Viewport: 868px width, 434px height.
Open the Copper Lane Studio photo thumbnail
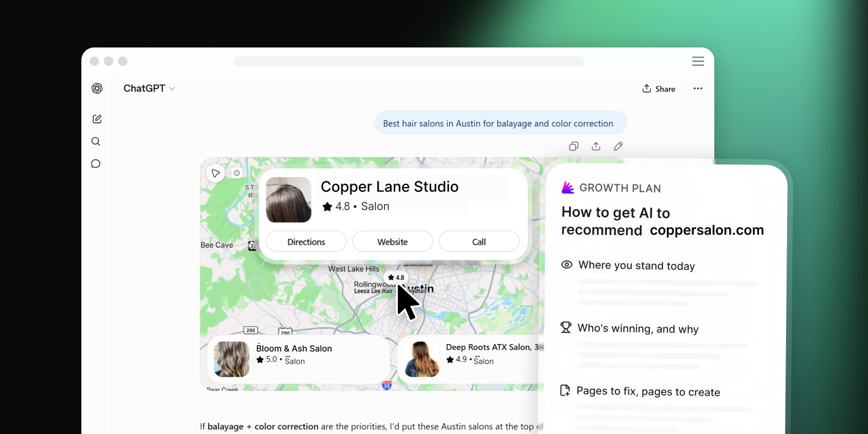(288, 199)
